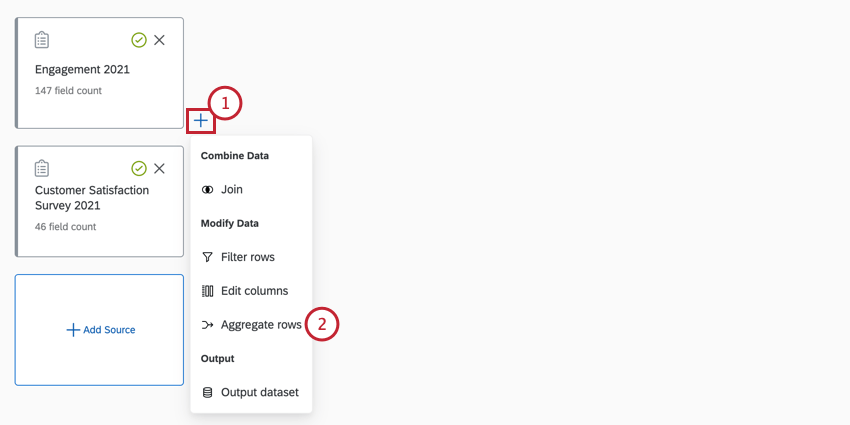Viewport: 850px width, 425px height.
Task: Click the Join overlap icon
Action: [x=208, y=189]
